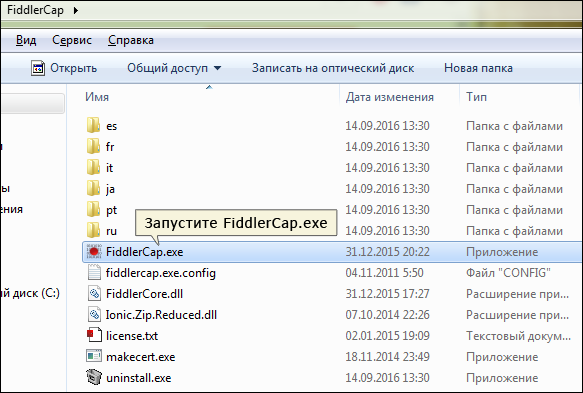Click Записать на оптический диск

[333, 68]
